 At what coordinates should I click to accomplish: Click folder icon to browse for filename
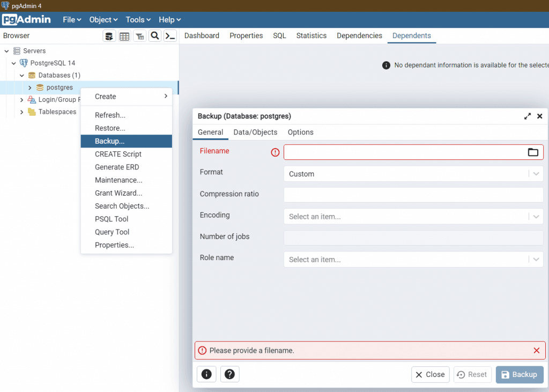pyautogui.click(x=532, y=152)
